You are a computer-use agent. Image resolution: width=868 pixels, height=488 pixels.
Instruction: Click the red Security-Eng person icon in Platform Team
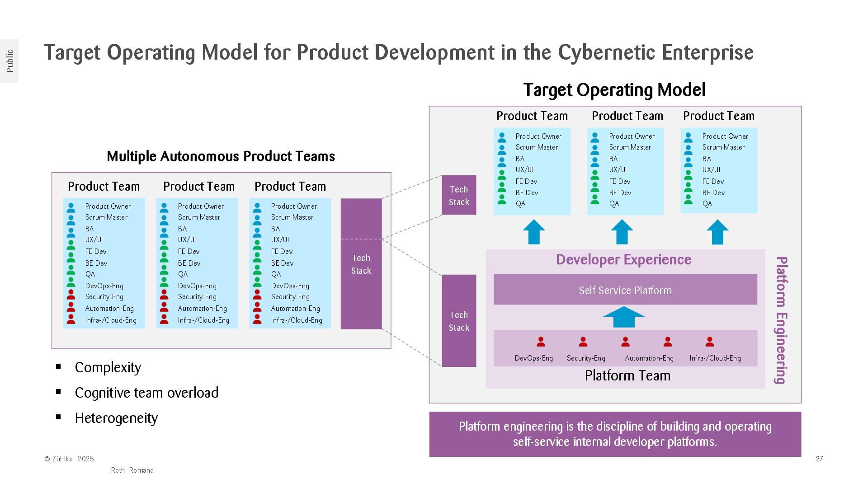tap(583, 342)
